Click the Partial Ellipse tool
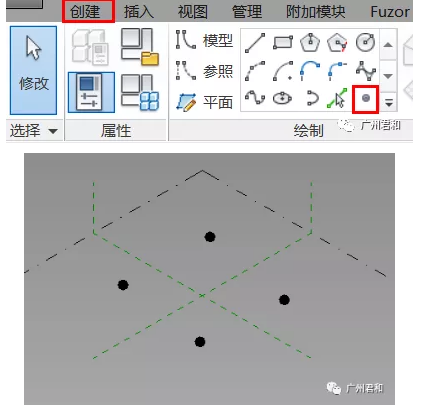439x416 pixels. click(x=311, y=98)
